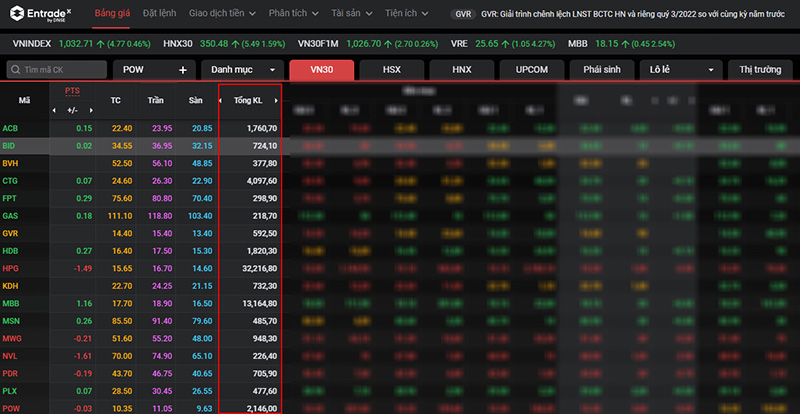The image size is (800, 414).
Task: Click the plus icon beside POW
Action: pyautogui.click(x=183, y=70)
